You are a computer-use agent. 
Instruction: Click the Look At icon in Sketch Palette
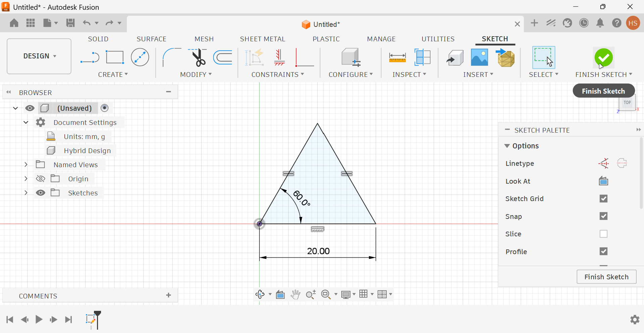pos(603,181)
